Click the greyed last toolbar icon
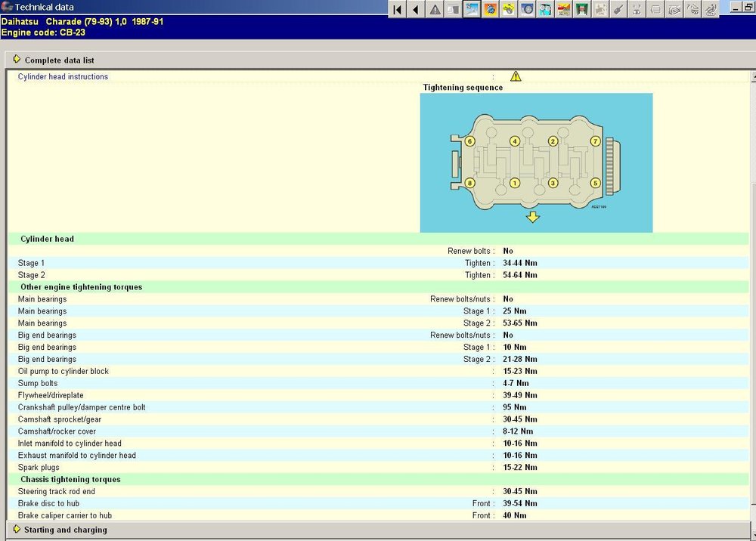 [710, 9]
